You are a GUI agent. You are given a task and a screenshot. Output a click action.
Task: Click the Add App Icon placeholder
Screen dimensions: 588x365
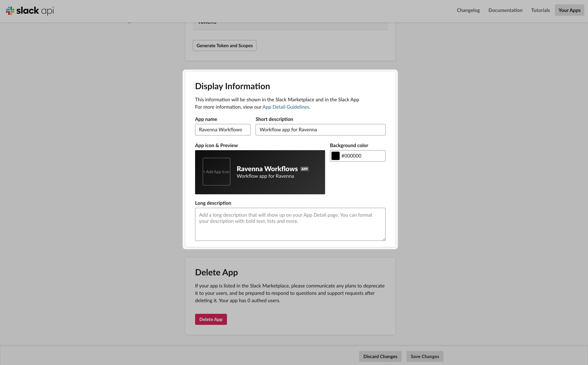pyautogui.click(x=216, y=172)
